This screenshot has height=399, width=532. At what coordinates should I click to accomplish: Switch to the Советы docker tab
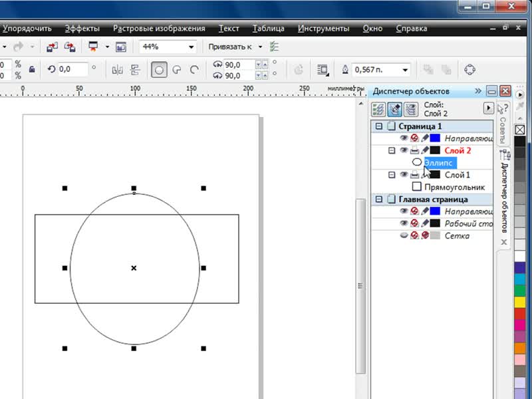click(503, 124)
